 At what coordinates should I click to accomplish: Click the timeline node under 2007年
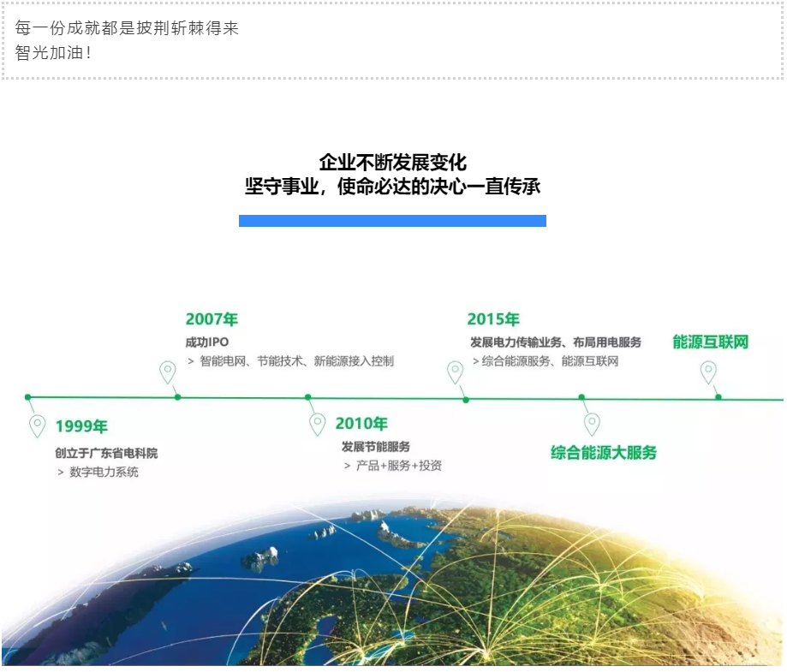(x=177, y=396)
